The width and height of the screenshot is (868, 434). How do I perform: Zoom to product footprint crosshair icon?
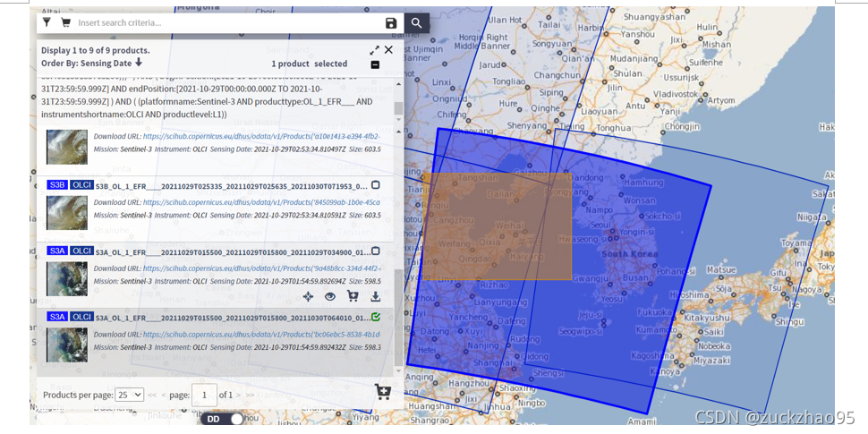[x=309, y=297]
